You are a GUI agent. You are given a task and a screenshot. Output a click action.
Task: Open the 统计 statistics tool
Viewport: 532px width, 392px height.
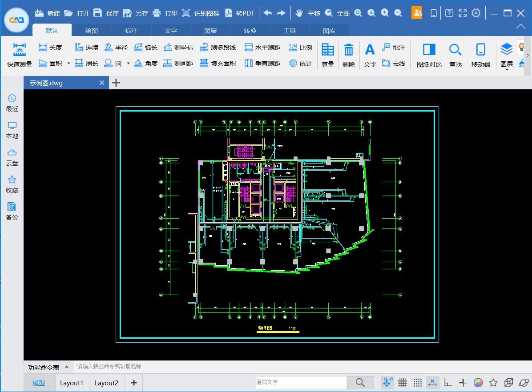click(300, 64)
